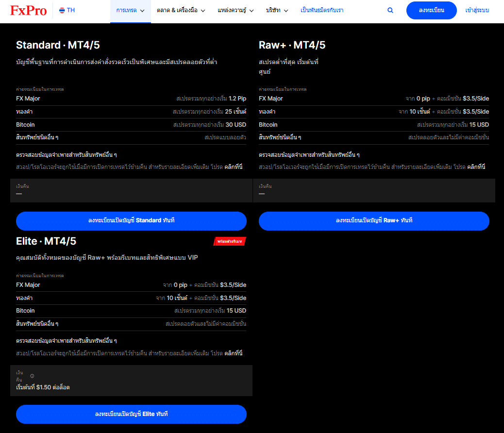Image resolution: width=504 pixels, height=433 pixels.
Task: Click the 25 เซ็นต์ gold spread value
Action: [x=235, y=112]
